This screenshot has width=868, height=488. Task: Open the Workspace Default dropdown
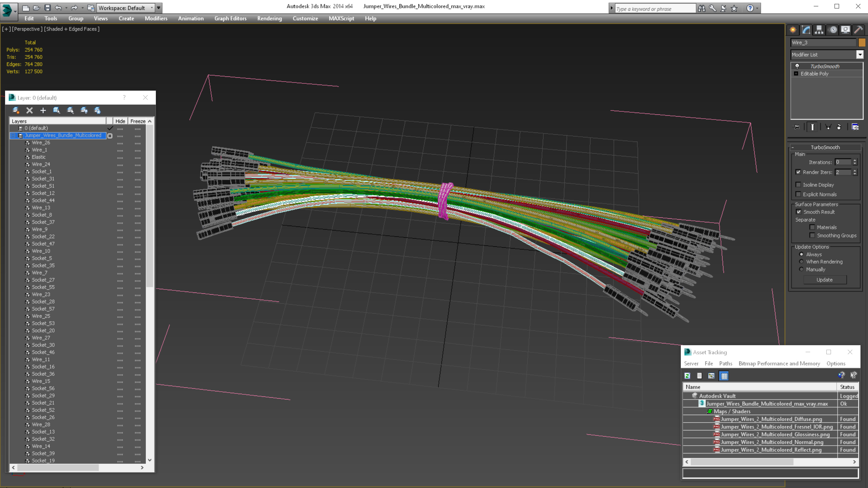125,8
